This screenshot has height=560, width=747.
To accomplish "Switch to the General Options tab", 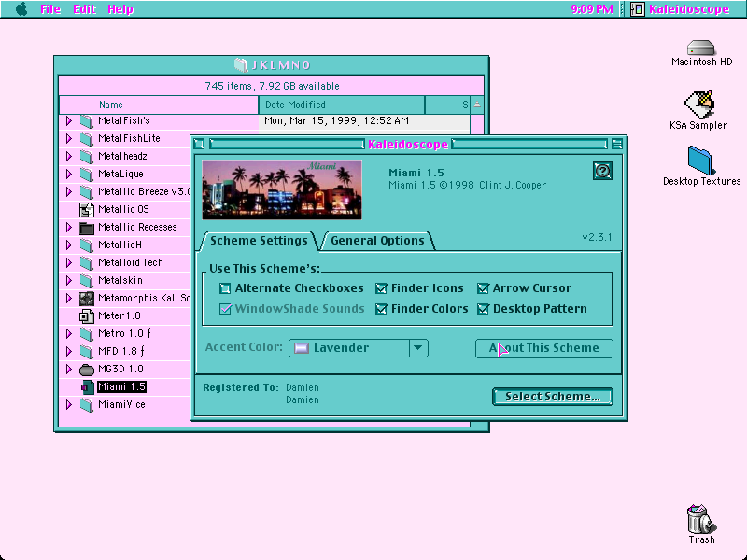I will click(x=377, y=241).
